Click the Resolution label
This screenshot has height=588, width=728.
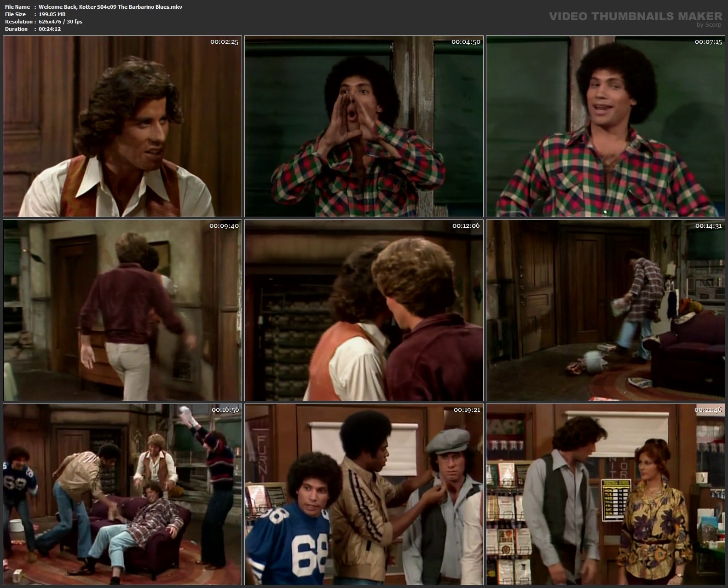[x=18, y=22]
